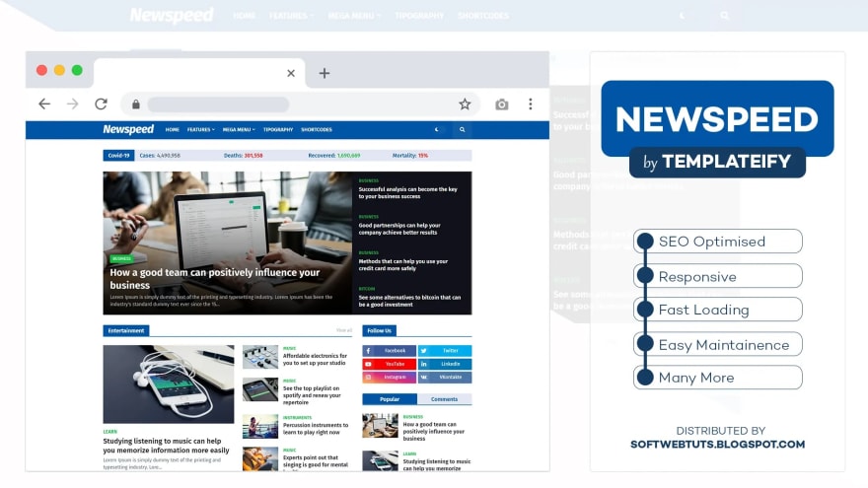Click the Twitter follow button
The width and height of the screenshot is (868, 488).
pos(445,350)
